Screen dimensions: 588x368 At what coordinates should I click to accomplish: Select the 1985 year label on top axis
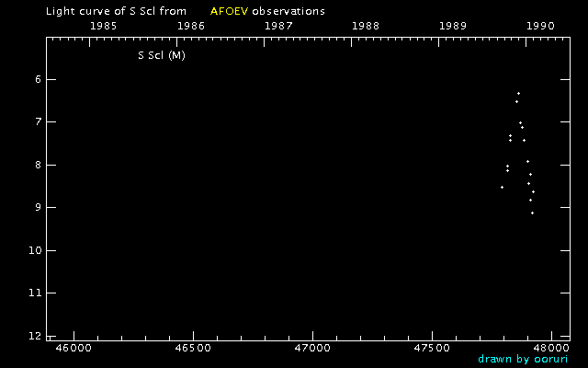tap(103, 26)
